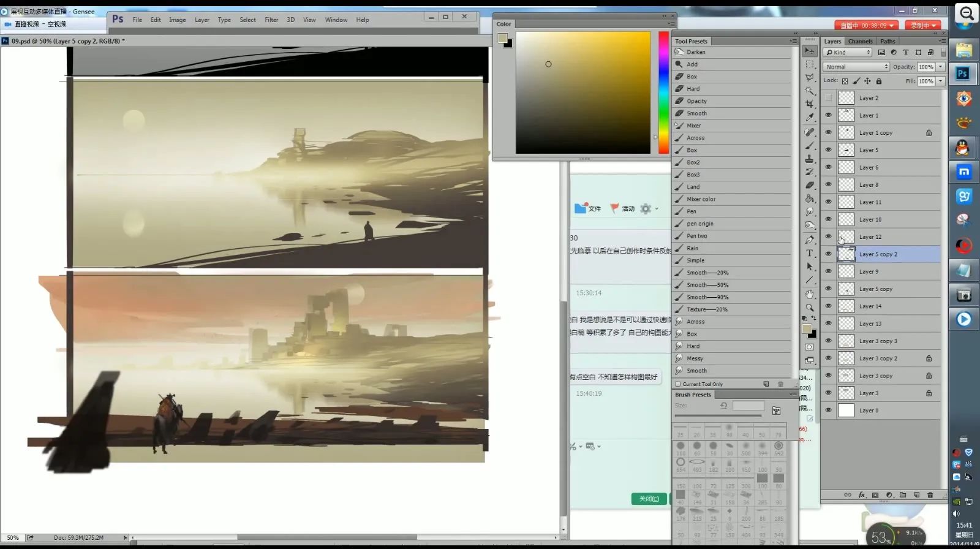Select the Crop tool
This screenshot has width=980, height=549.
[x=809, y=104]
